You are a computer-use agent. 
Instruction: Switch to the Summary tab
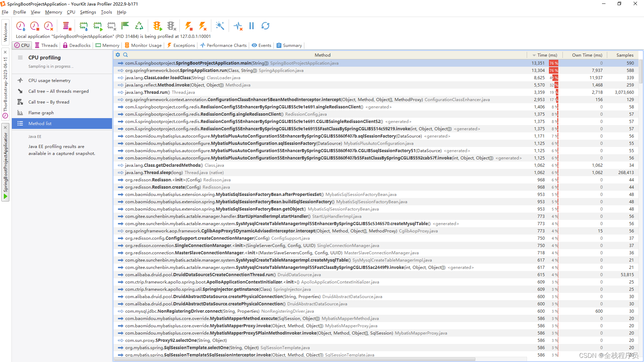[289, 46]
